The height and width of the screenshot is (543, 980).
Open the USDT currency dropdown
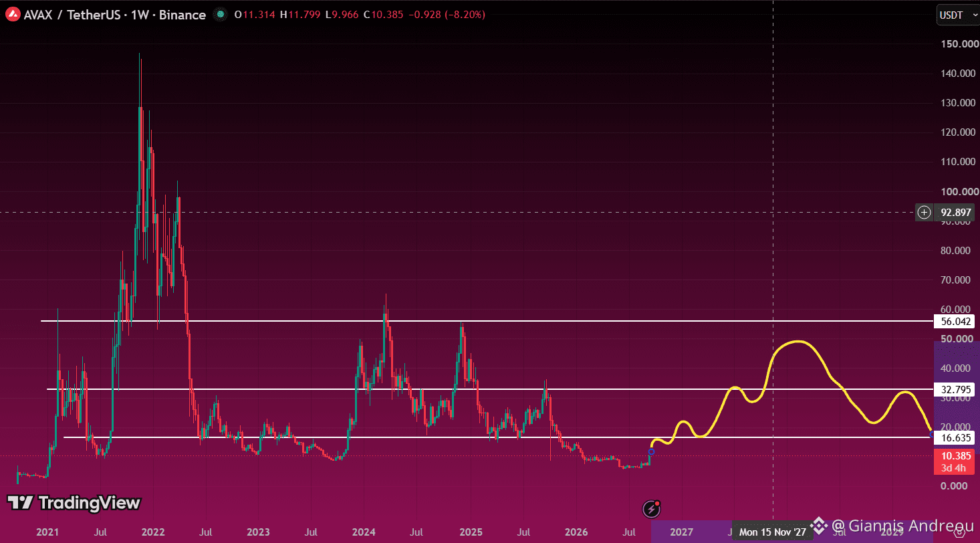click(955, 15)
